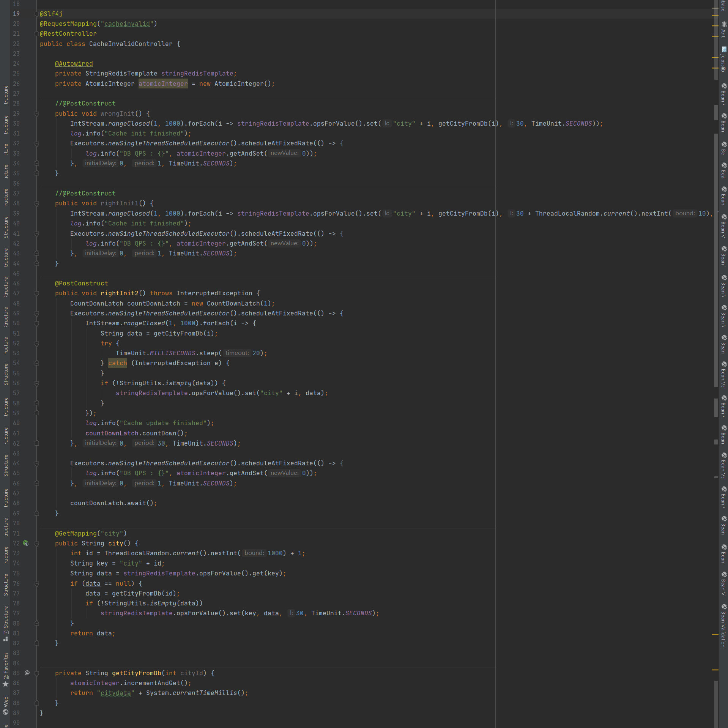
Task: Click the underlined countDownLatch on line 61
Action: 112,433
